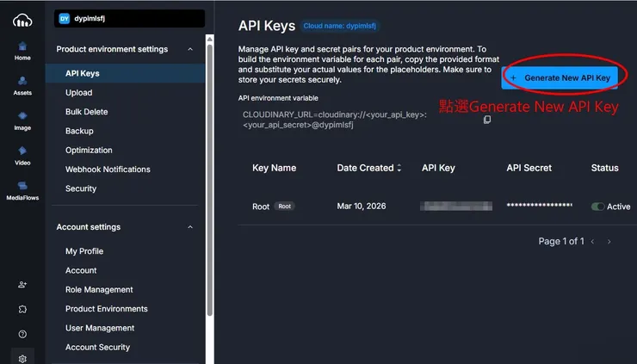637x364 pixels.
Task: Copy the API environment variable
Action: click(x=487, y=120)
